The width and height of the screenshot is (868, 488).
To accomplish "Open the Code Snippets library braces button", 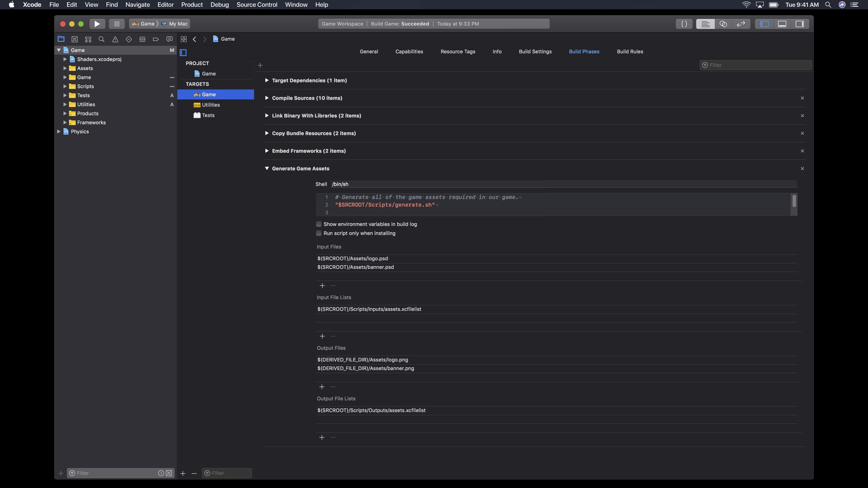I will coord(684,24).
